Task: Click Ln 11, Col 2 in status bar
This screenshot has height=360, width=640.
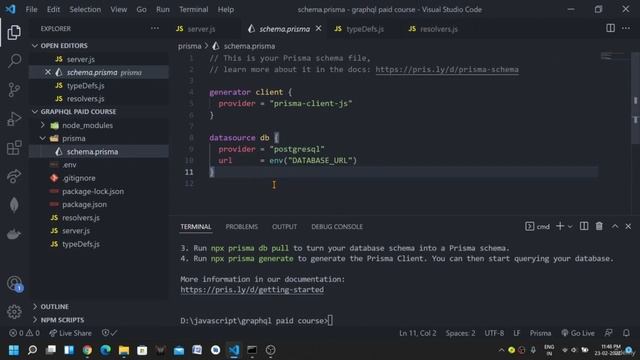Action: click(x=417, y=333)
